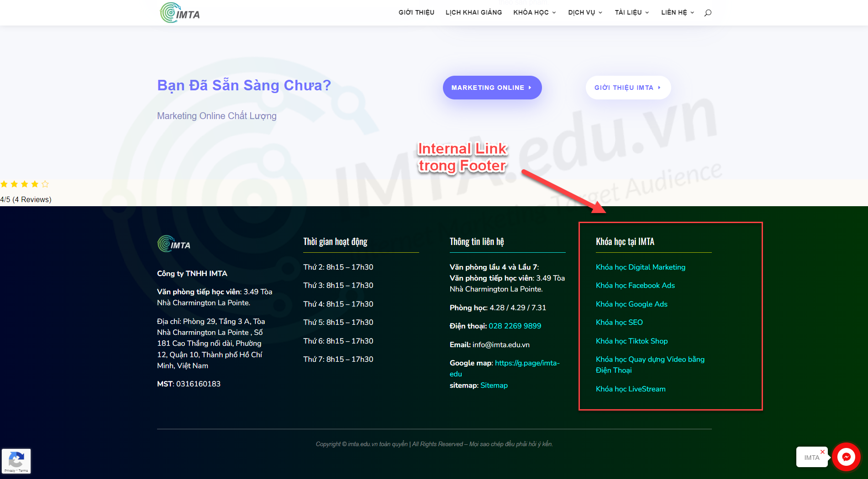Click the GIỚI THIỆU IMTA button
The image size is (868, 479).
point(628,88)
